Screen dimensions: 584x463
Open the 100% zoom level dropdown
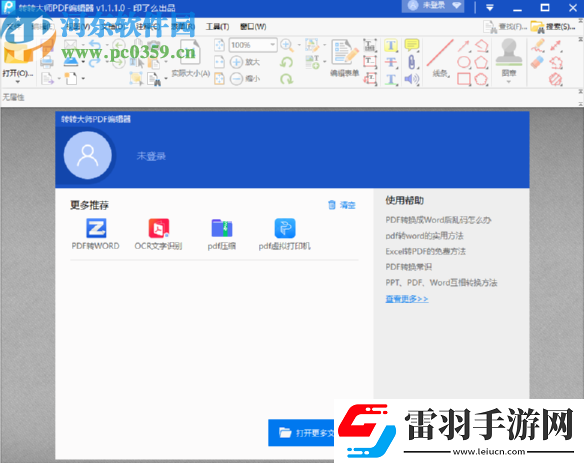273,45
